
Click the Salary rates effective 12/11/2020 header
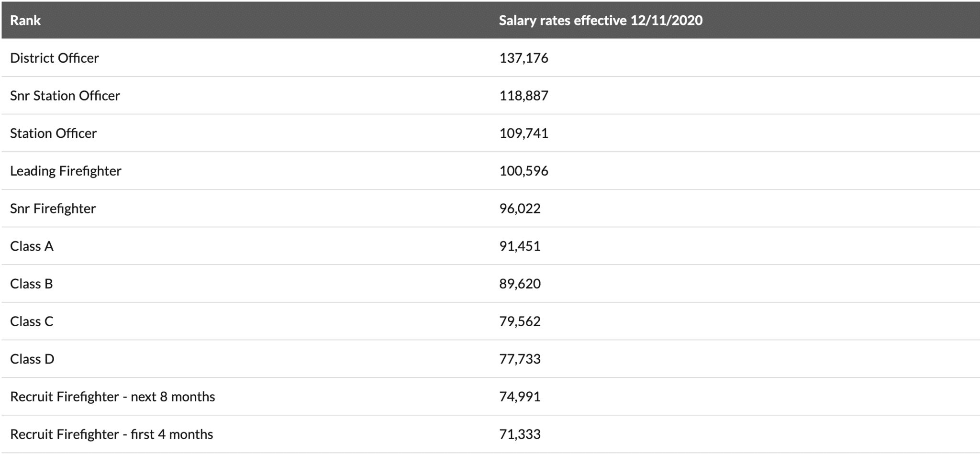601,21
